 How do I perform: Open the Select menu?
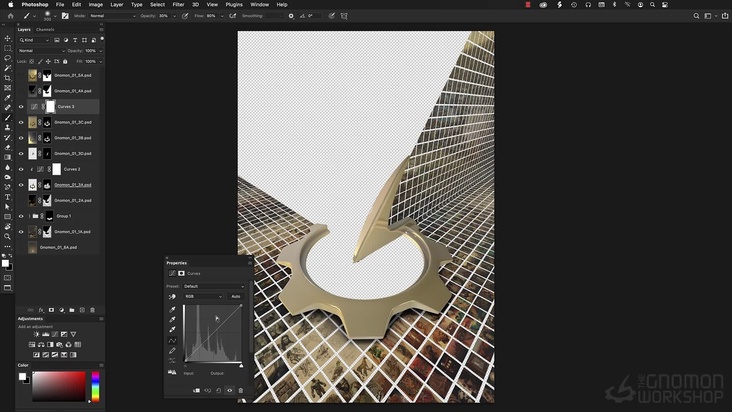(x=157, y=4)
